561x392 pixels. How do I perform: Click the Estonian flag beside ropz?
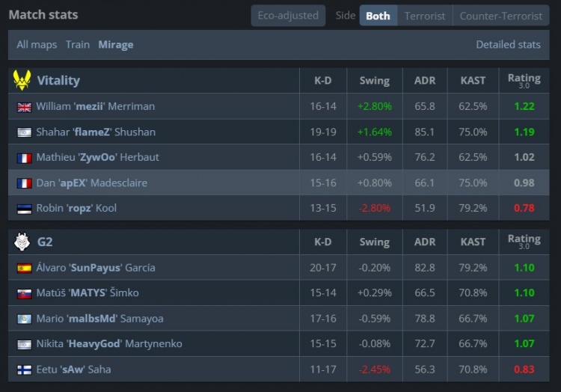tap(24, 208)
